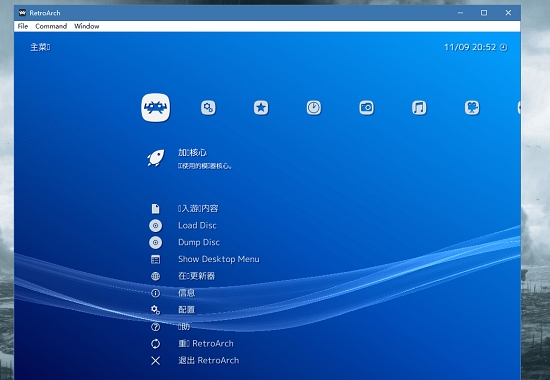Open the File menu
Screen dimensions: 550x380
(x=23, y=26)
